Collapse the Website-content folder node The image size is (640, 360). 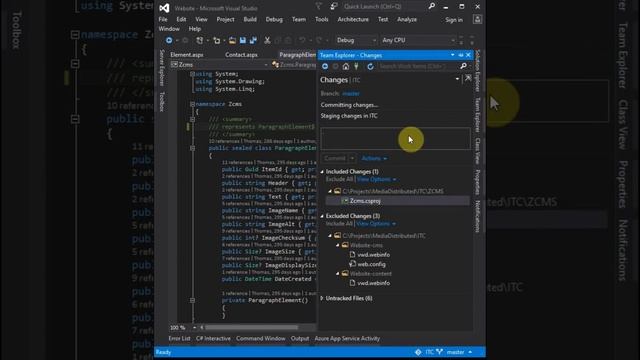338,273
